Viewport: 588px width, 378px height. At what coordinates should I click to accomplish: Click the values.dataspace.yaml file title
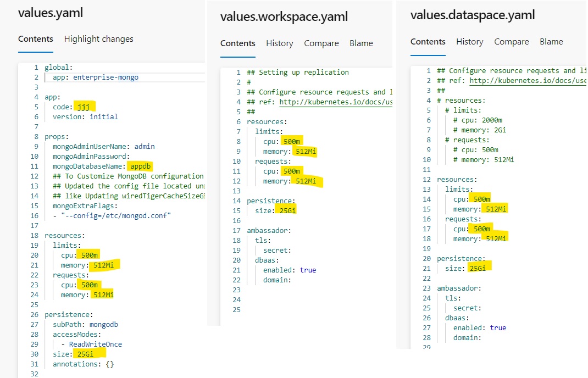tap(472, 15)
